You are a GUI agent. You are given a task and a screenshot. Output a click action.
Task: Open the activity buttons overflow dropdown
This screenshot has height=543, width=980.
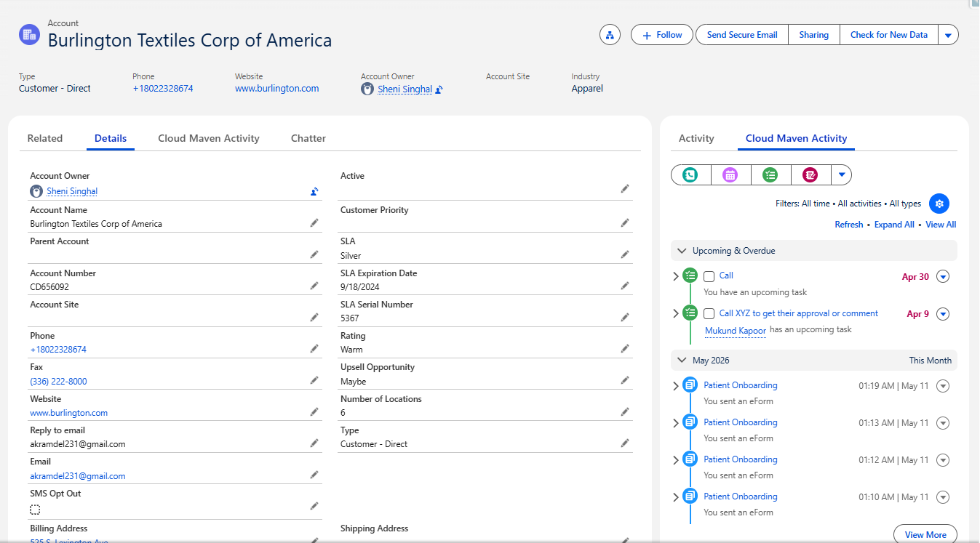click(x=841, y=174)
